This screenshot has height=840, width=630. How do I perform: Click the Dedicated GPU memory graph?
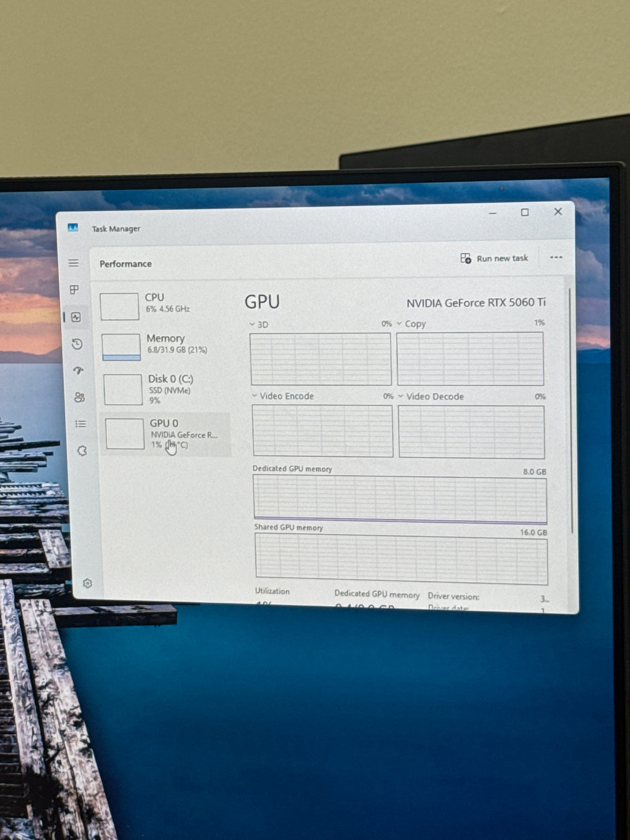(x=400, y=500)
